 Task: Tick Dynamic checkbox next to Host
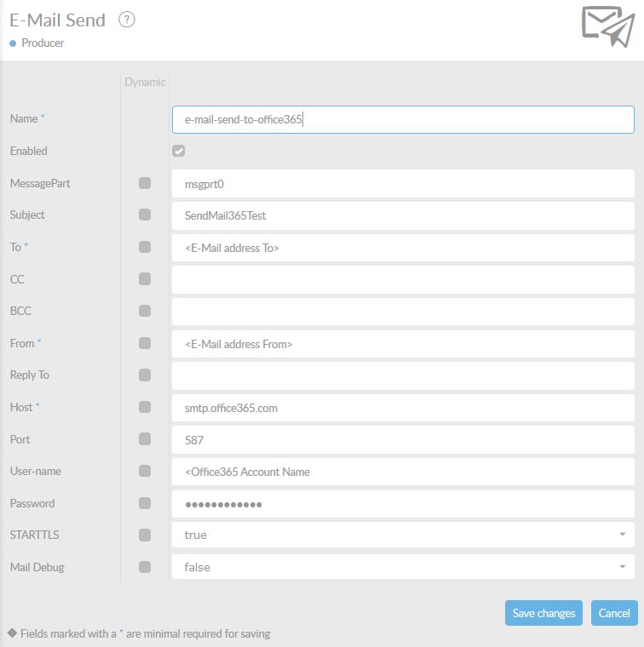tap(145, 407)
